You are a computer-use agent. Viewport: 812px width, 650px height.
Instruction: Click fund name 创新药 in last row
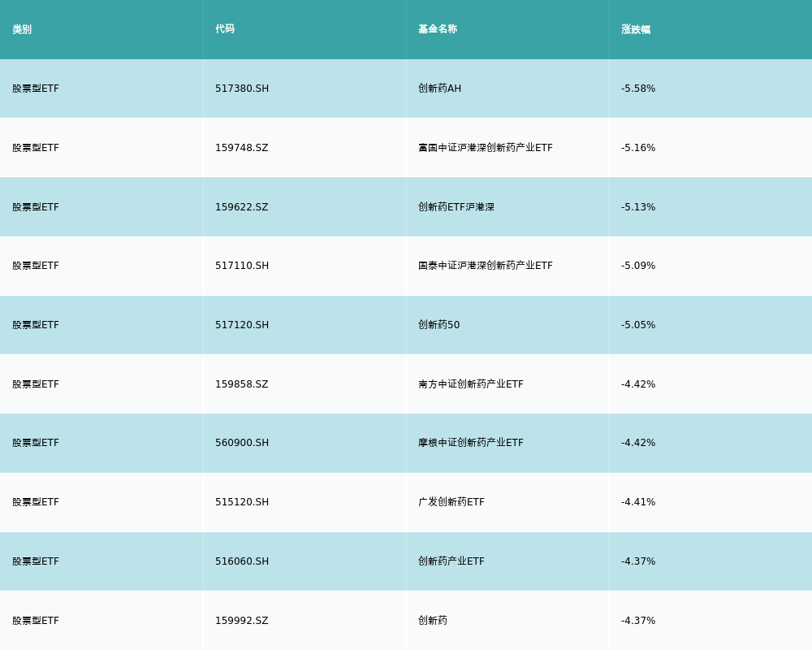coord(433,621)
